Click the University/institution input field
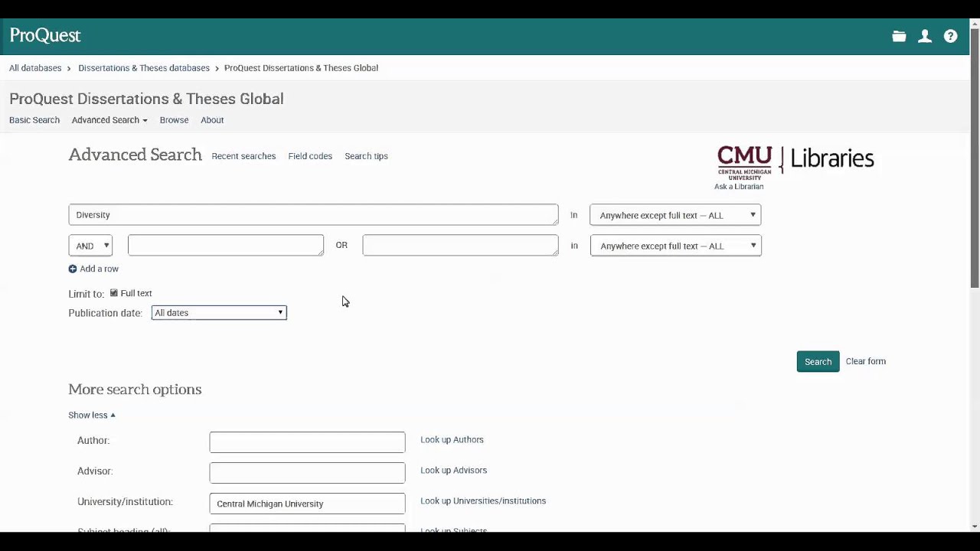 [x=307, y=503]
